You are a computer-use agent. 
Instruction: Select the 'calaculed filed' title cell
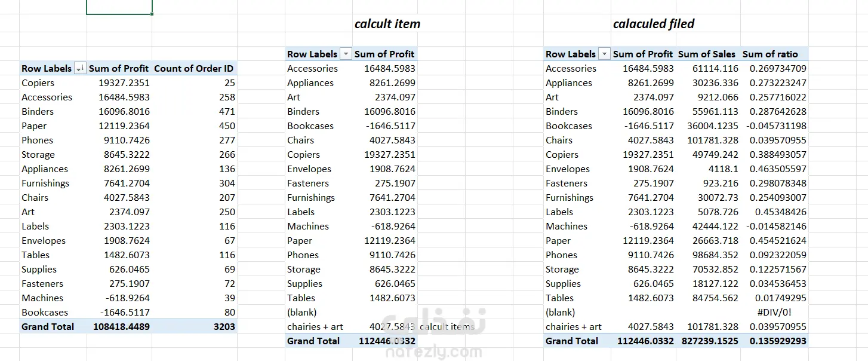[x=654, y=24]
